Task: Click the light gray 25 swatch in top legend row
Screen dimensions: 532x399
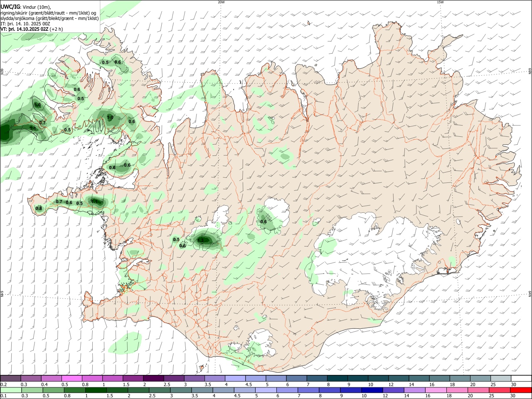Action: point(501,379)
